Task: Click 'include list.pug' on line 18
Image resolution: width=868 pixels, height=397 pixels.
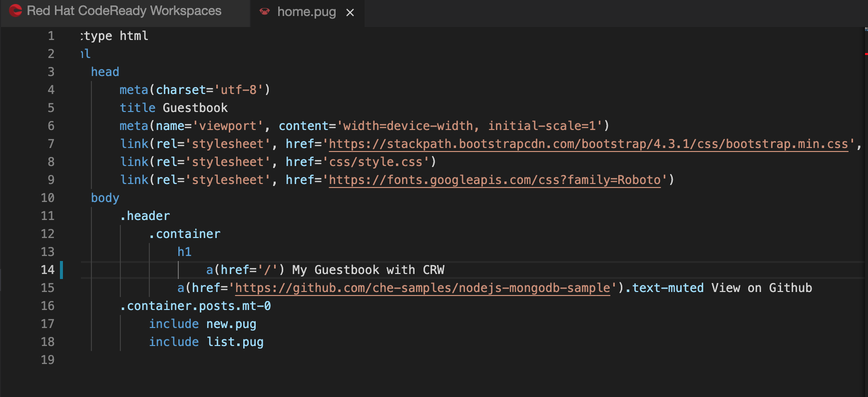Action: (206, 342)
